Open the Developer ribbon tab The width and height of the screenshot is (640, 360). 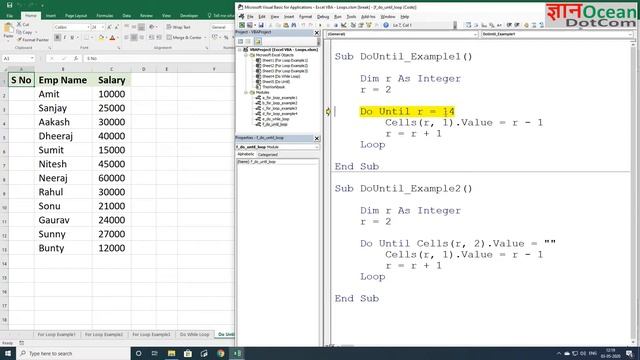[x=189, y=16]
